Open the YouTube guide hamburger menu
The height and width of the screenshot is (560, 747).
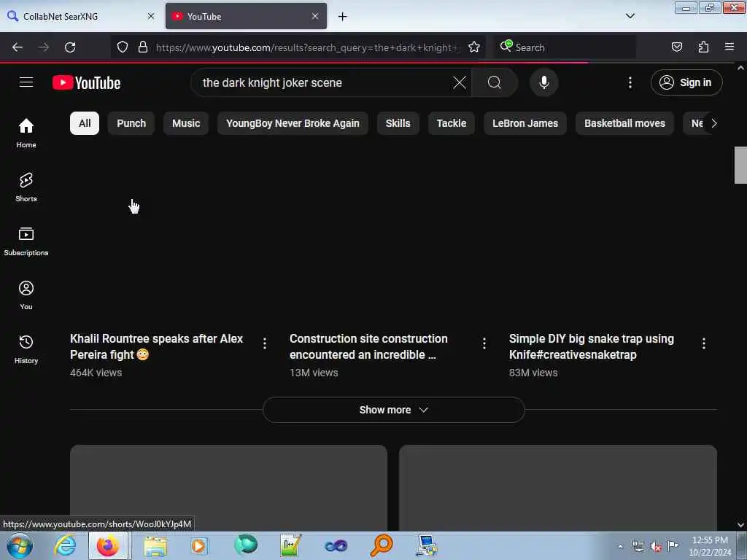pos(26,82)
